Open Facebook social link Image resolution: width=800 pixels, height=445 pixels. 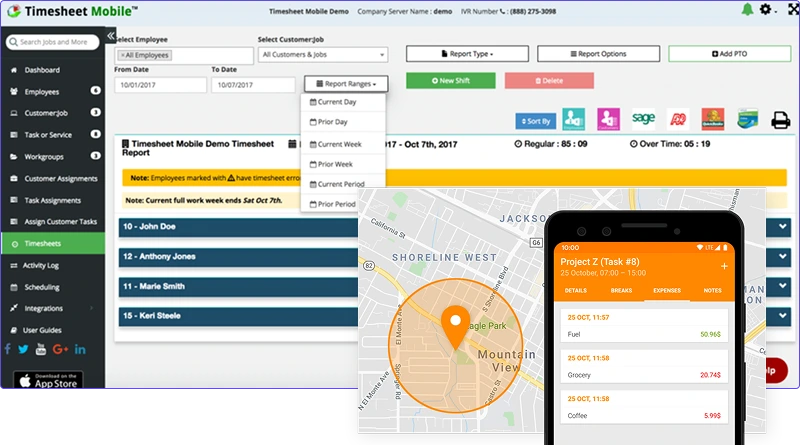coord(8,349)
